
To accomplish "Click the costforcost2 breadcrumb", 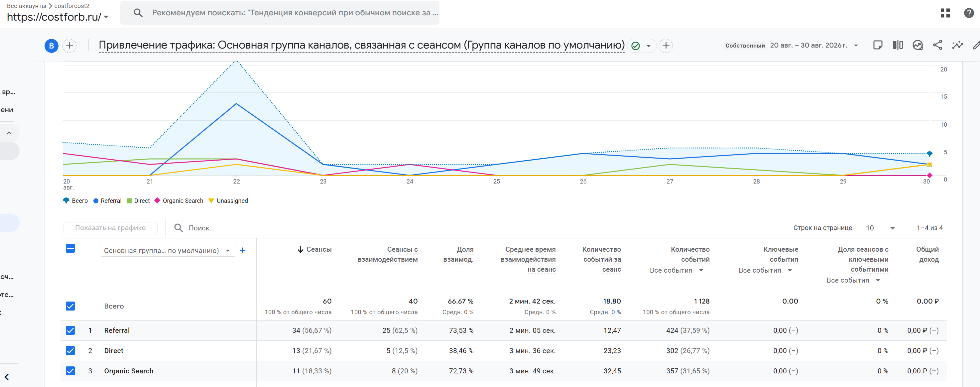I will click(x=72, y=6).
